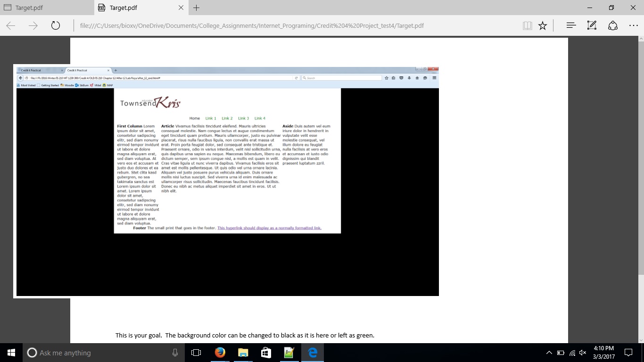Click the text 'This is your goal.'
Image resolution: width=644 pixels, height=362 pixels.
139,336
